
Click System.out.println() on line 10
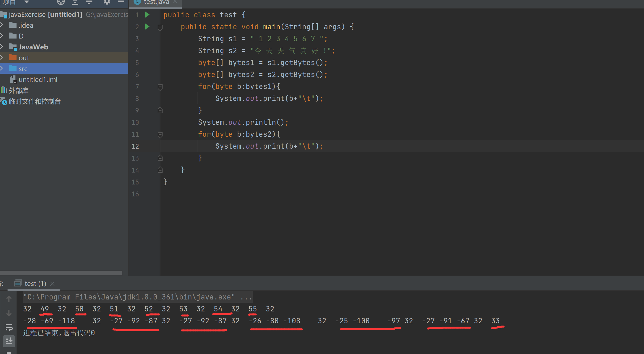(x=243, y=122)
